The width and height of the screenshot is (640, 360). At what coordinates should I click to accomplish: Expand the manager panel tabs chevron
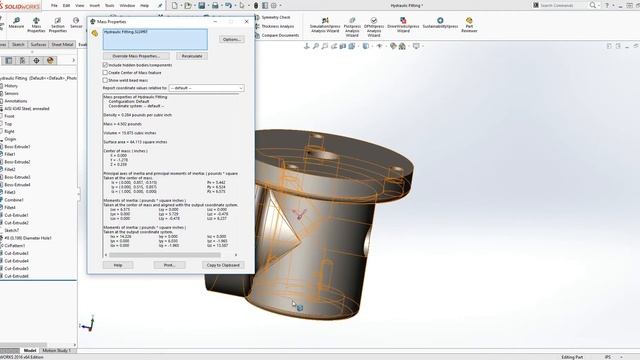pyautogui.click(x=73, y=60)
